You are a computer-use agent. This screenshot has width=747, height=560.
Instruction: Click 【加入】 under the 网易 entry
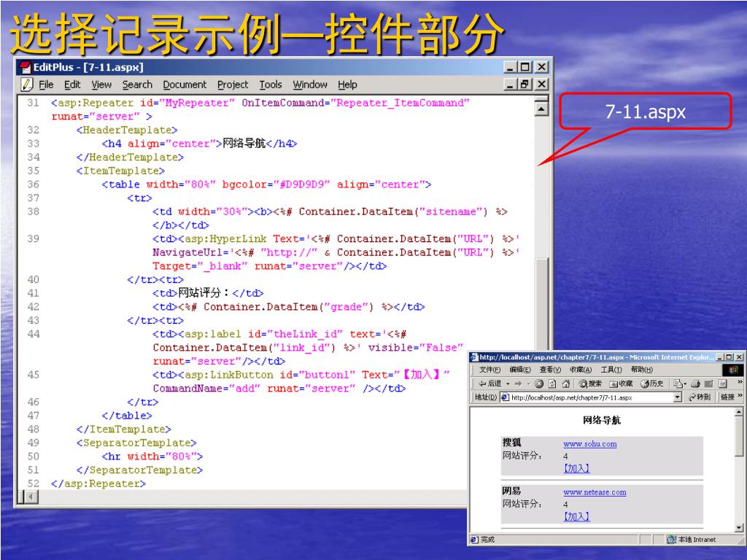pos(576,516)
